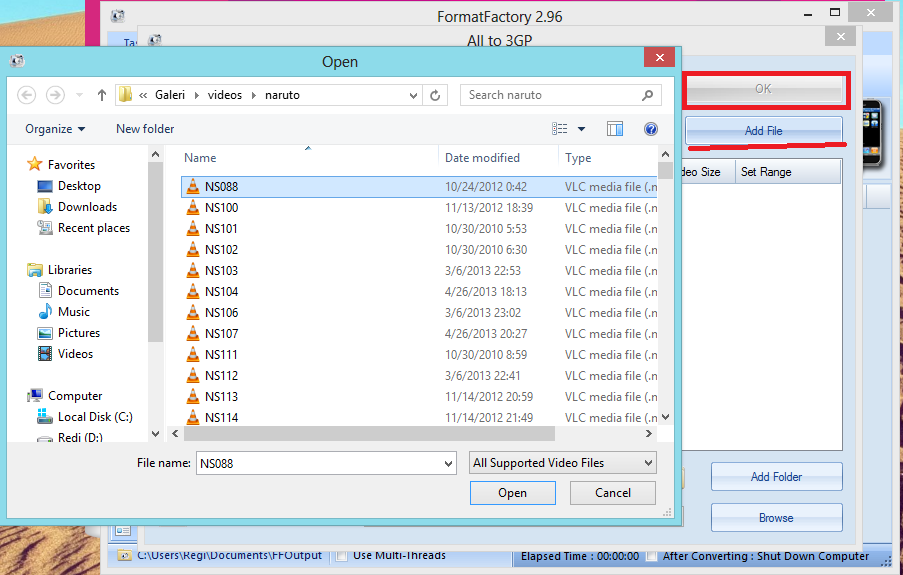Click the search magnifier icon
The width and height of the screenshot is (903, 575).
click(x=647, y=95)
